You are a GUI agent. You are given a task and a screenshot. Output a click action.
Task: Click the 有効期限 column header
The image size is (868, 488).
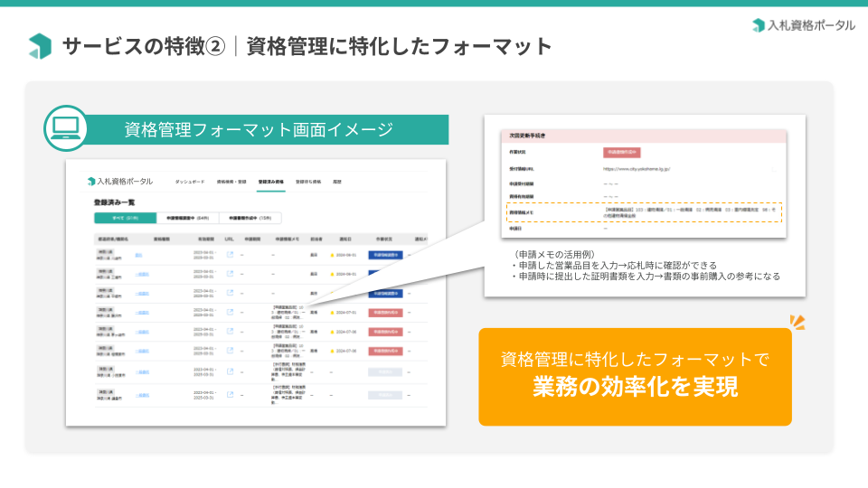(206, 239)
